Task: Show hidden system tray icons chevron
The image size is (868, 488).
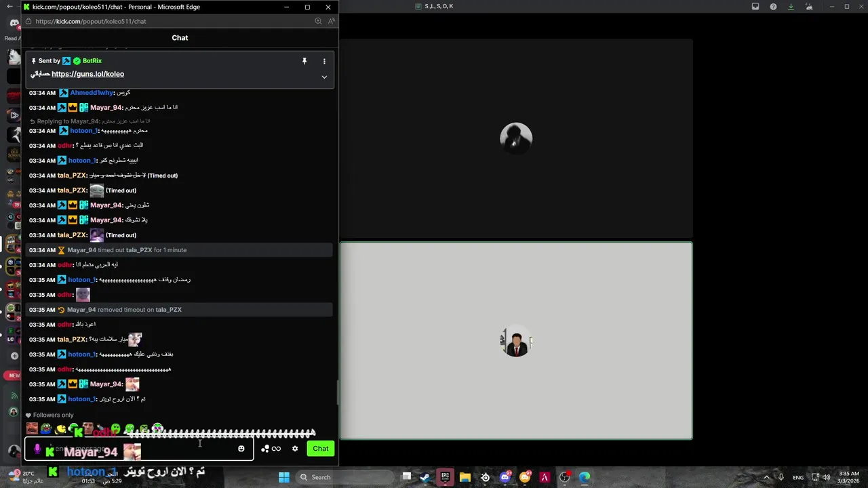Action: click(767, 477)
